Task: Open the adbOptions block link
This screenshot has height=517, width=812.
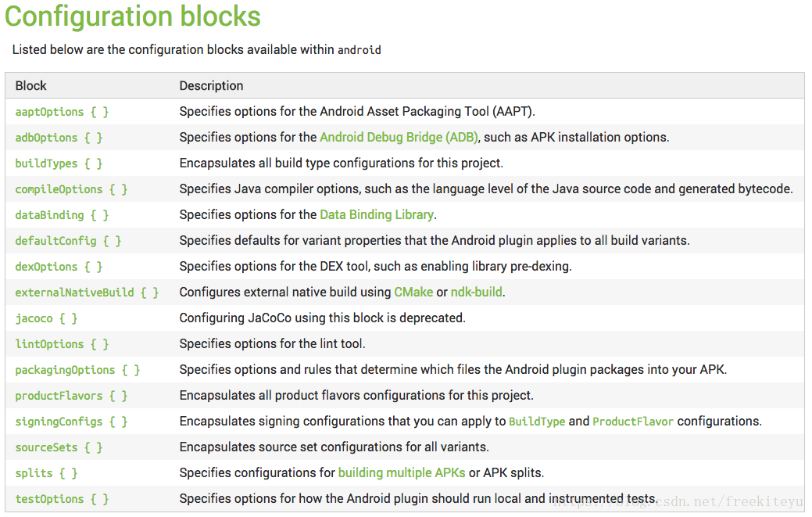Action: coord(59,138)
